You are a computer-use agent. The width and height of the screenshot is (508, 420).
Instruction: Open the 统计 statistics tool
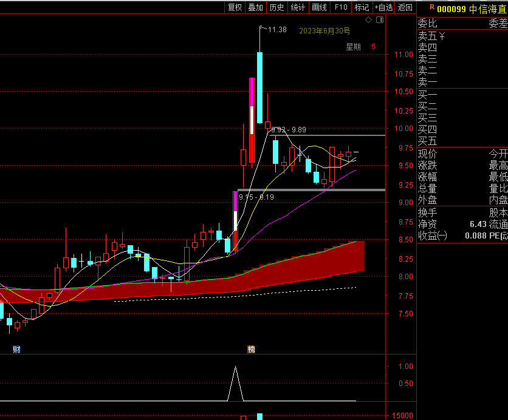(298, 7)
